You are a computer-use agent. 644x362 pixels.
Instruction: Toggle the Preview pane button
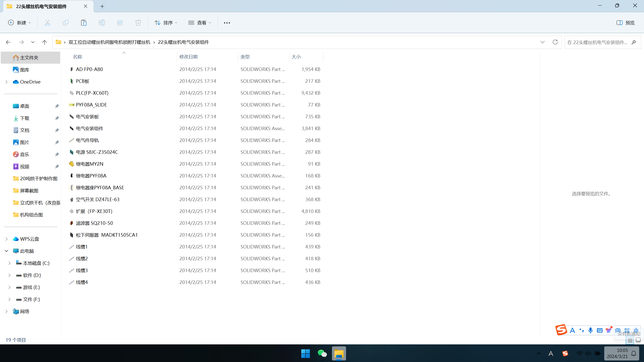[x=625, y=23]
